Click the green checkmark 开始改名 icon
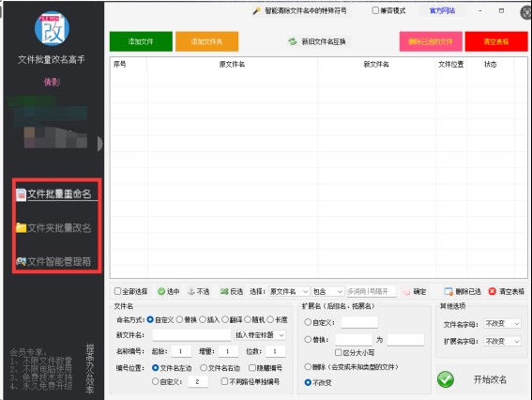532x400 pixels. coord(446,379)
